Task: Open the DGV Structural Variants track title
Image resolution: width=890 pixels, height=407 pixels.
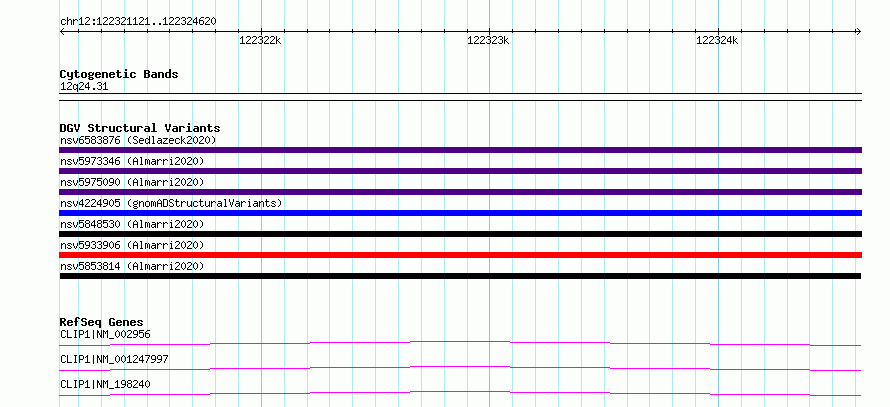Action: click(x=140, y=128)
